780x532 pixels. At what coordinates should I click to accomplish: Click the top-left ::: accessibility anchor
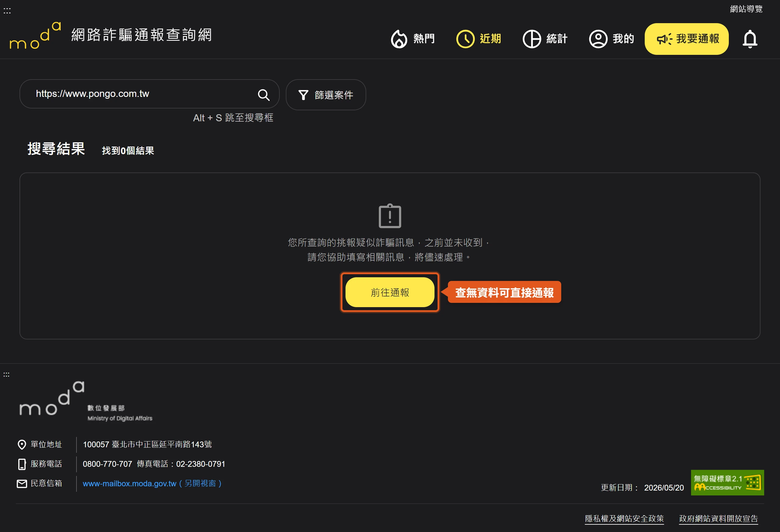pos(7,11)
